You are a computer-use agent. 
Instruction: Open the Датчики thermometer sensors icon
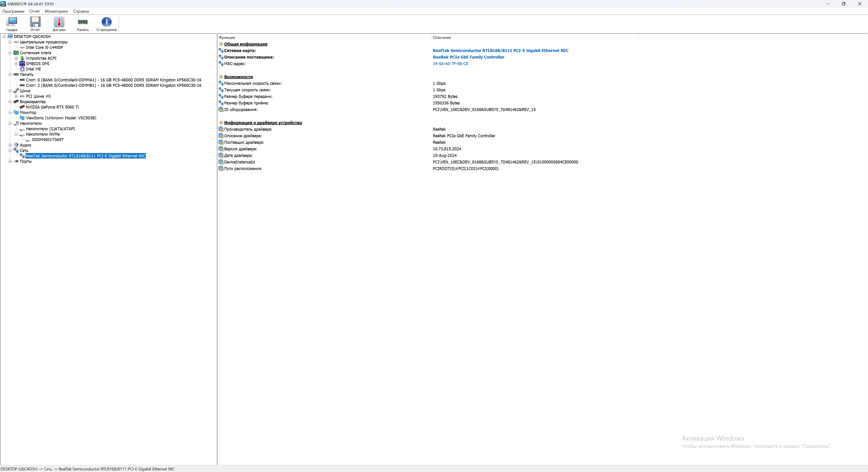click(59, 24)
